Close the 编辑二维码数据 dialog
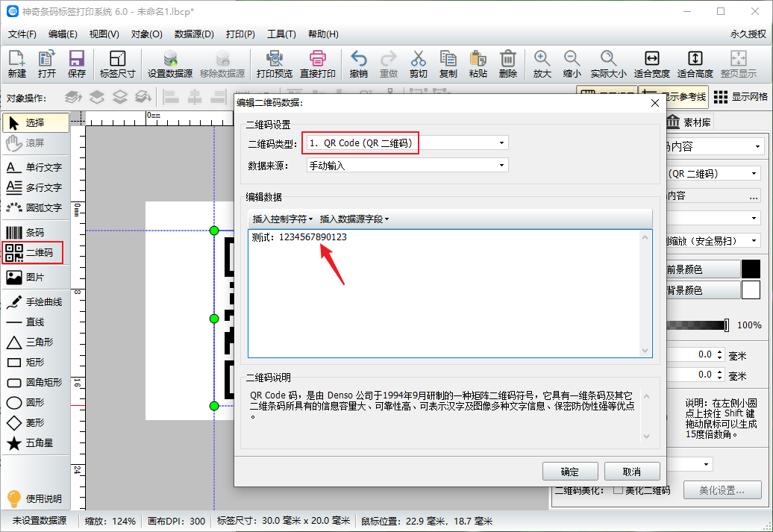Screen dimensions: 773x532 pyautogui.click(x=654, y=102)
